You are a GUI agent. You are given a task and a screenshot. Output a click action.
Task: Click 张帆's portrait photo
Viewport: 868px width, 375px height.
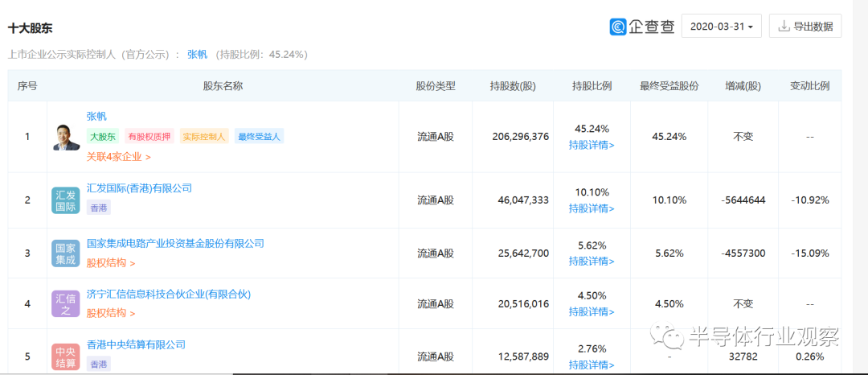coord(66,137)
